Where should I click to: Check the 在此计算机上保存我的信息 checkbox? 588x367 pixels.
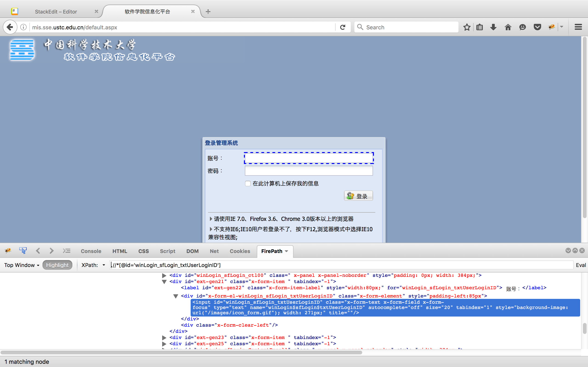(248, 183)
